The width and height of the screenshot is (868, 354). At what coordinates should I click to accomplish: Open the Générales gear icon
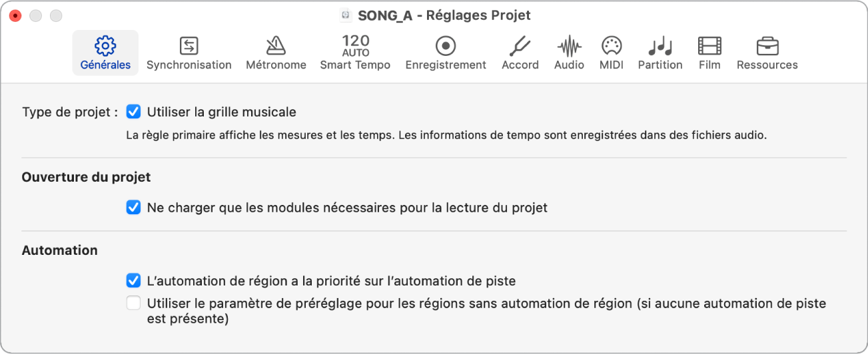click(105, 46)
